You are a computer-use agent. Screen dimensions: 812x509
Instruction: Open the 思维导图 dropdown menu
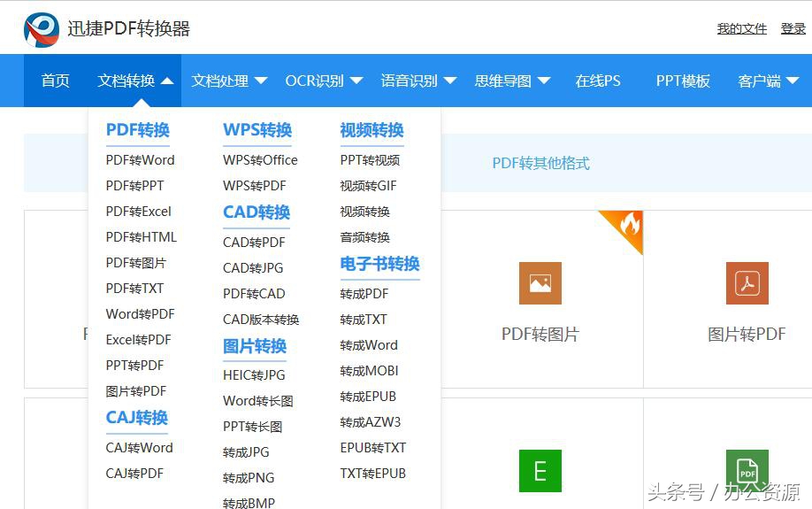pyautogui.click(x=512, y=81)
